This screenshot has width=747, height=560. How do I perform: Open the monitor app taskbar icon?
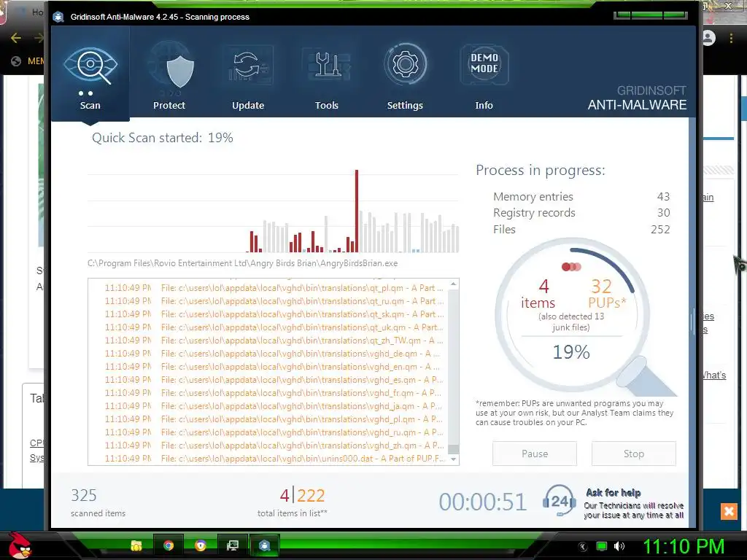233,545
